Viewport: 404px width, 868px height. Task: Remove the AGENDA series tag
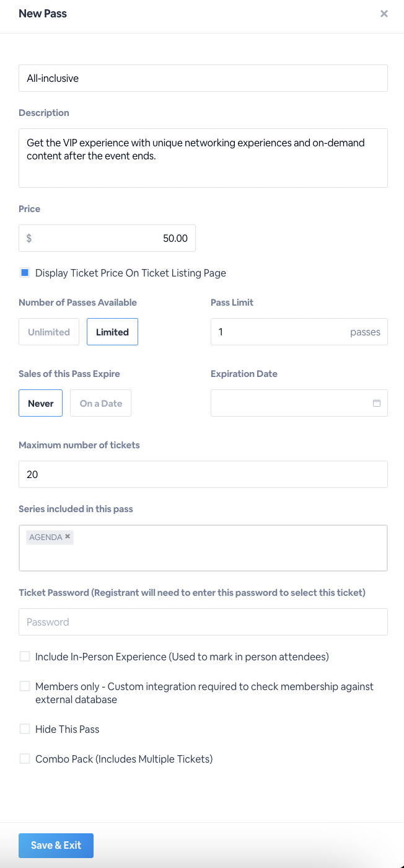tap(68, 537)
